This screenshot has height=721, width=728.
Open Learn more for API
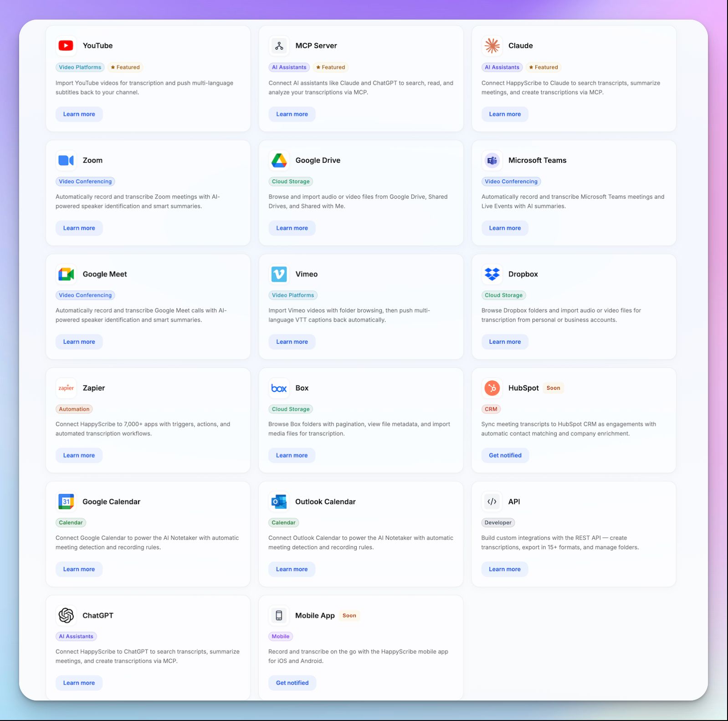(x=505, y=569)
